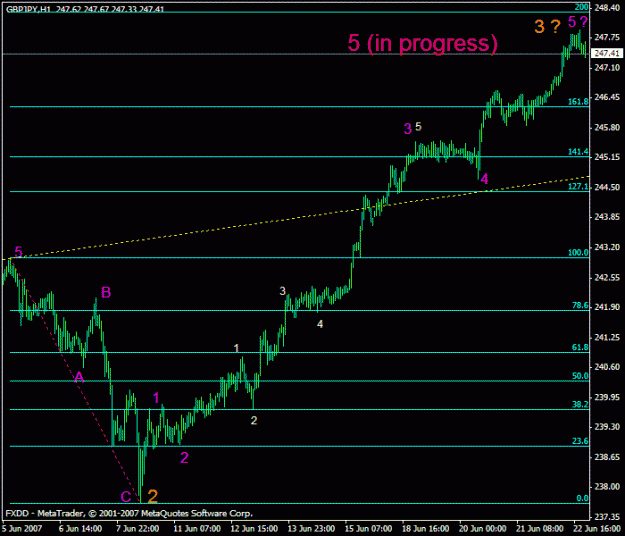
Task: Click 239.30 on the price axis
Action: coord(607,427)
